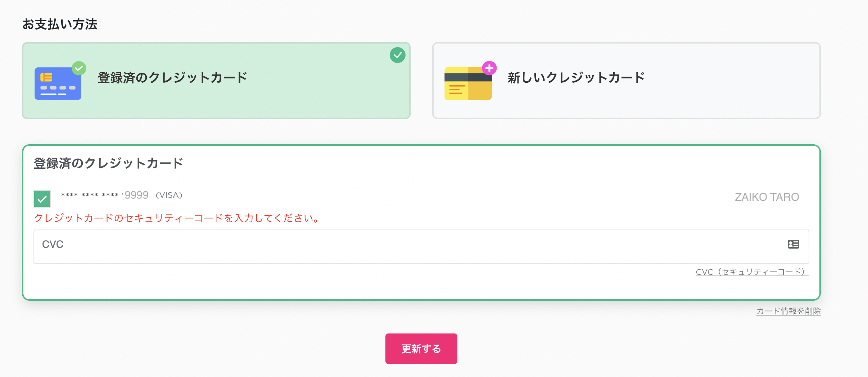Screen dimensions: 868x377
Task: Click the ZAIKO TARO cardholder name
Action: tap(767, 197)
